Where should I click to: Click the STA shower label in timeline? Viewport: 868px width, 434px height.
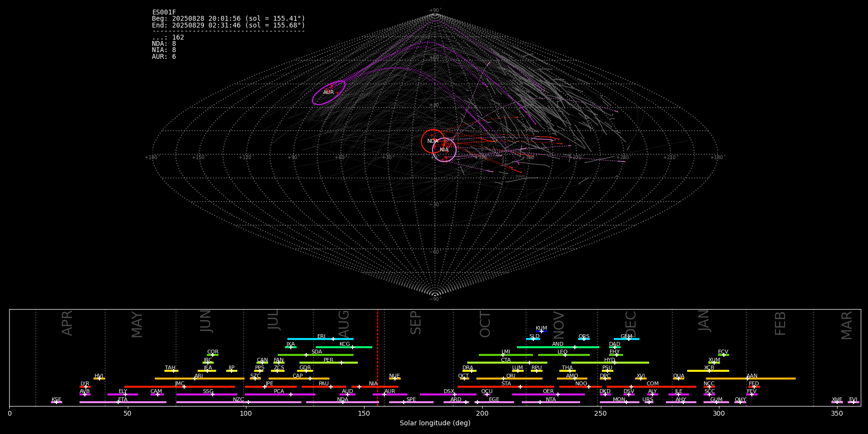coord(506,384)
